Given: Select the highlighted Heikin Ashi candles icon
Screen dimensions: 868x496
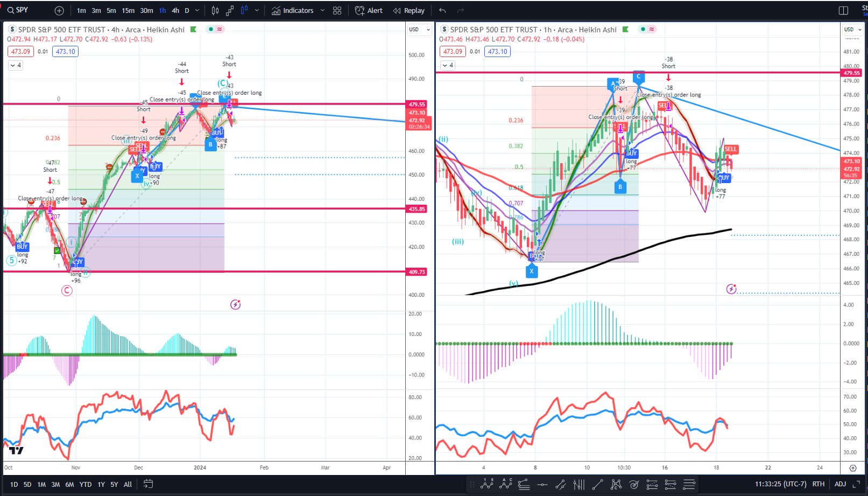Looking at the screenshot, I should coord(244,10).
